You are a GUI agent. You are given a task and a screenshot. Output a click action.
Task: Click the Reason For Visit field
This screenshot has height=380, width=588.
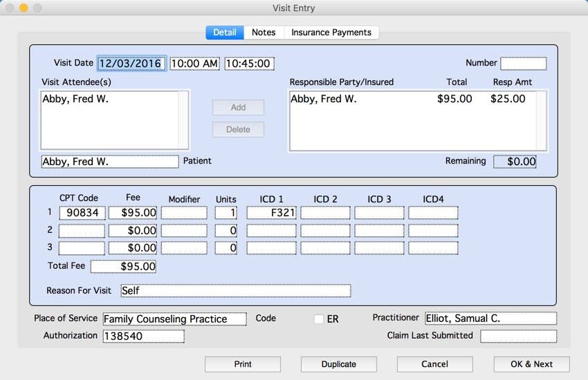(x=235, y=291)
